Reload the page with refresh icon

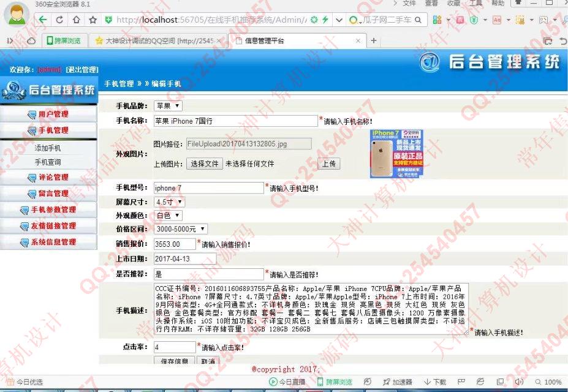click(60, 20)
